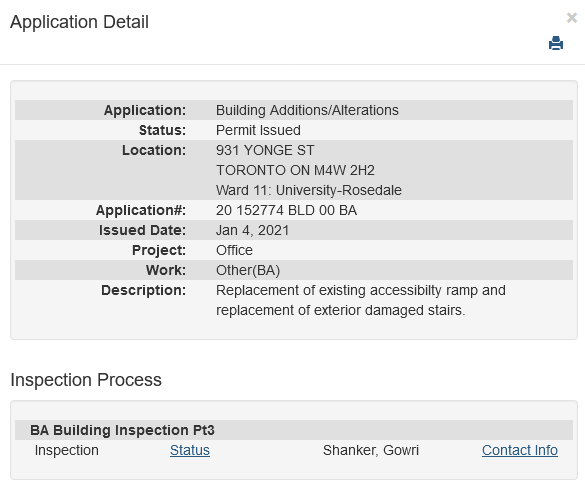The image size is (585, 504).
Task: Open the inspection Status link
Action: click(x=190, y=450)
